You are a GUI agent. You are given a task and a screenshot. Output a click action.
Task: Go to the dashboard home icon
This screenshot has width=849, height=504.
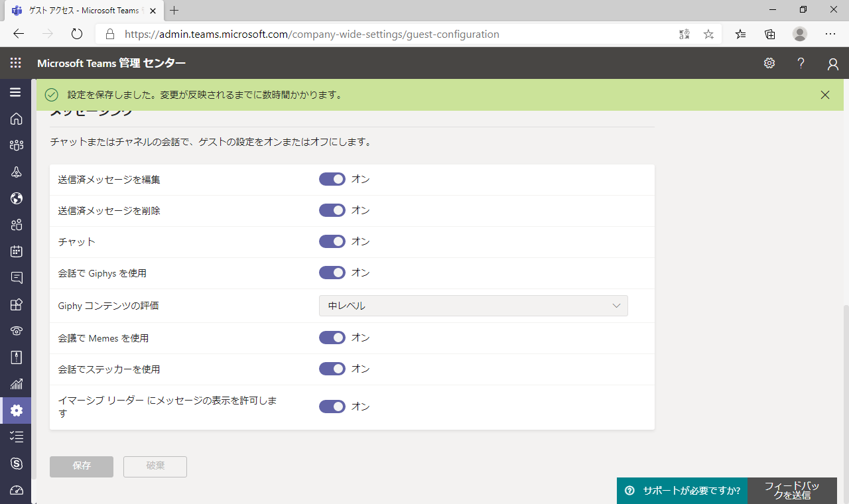pyautogui.click(x=17, y=119)
